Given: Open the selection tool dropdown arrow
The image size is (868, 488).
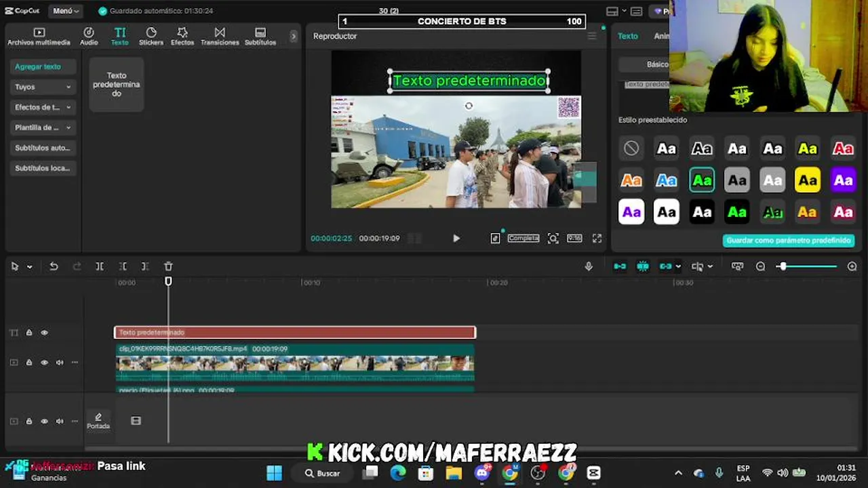Looking at the screenshot, I should (x=29, y=267).
